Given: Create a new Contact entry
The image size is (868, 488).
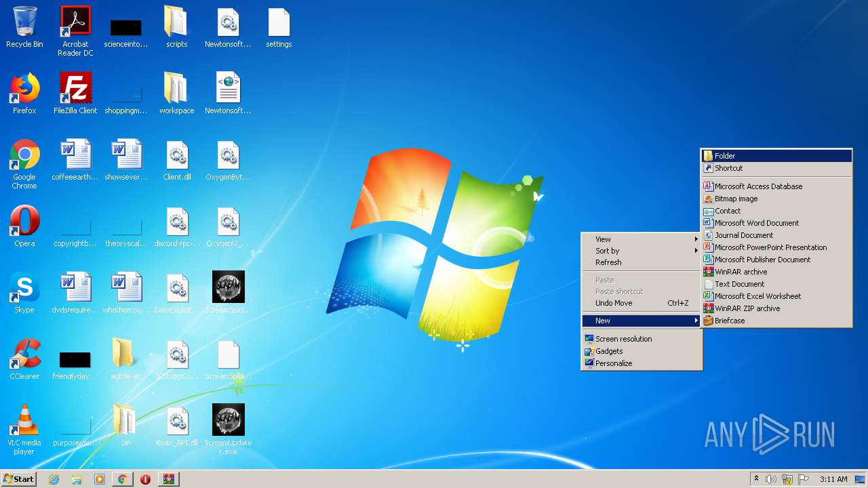Looking at the screenshot, I should [776, 211].
